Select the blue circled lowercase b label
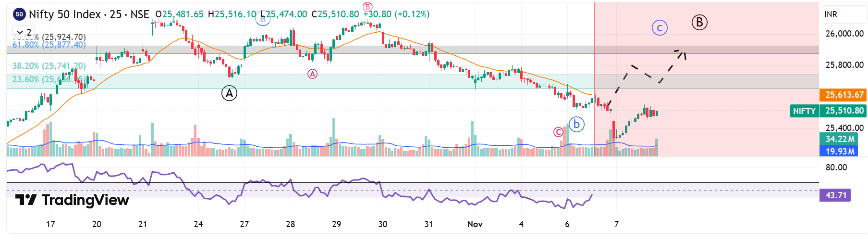 click(576, 125)
